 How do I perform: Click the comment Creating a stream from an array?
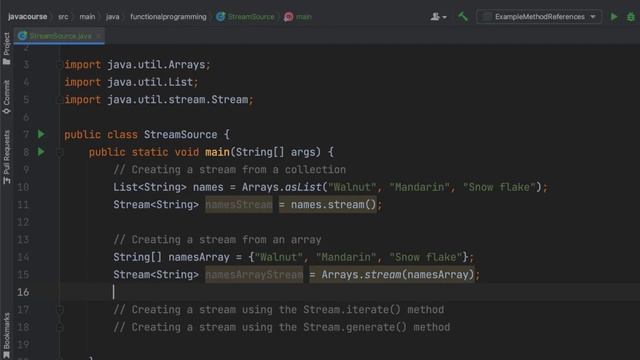[217, 240]
